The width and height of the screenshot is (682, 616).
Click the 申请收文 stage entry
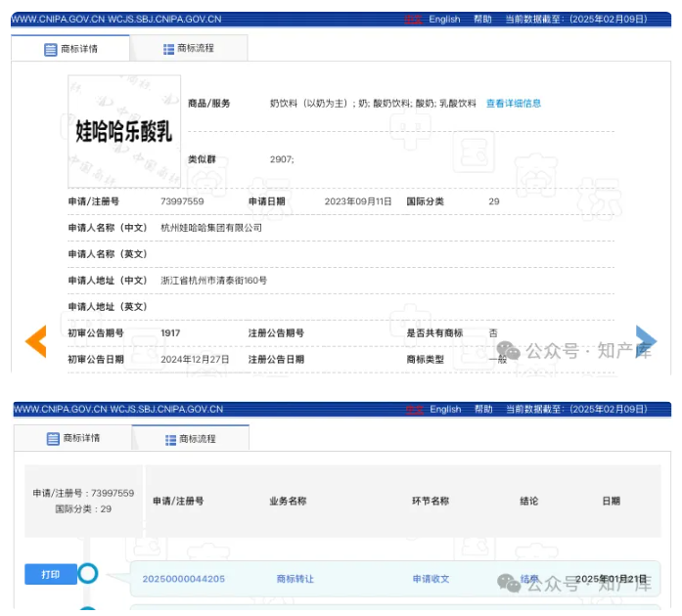coord(431,579)
